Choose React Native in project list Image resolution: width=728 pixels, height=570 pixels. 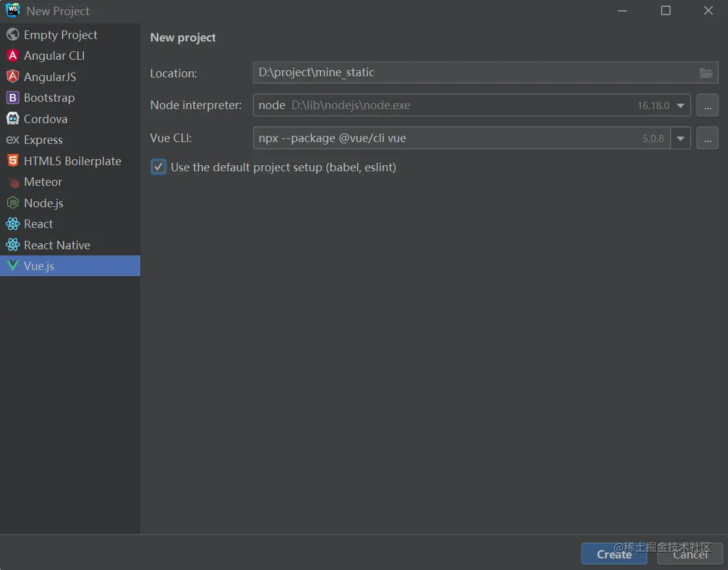click(x=57, y=245)
